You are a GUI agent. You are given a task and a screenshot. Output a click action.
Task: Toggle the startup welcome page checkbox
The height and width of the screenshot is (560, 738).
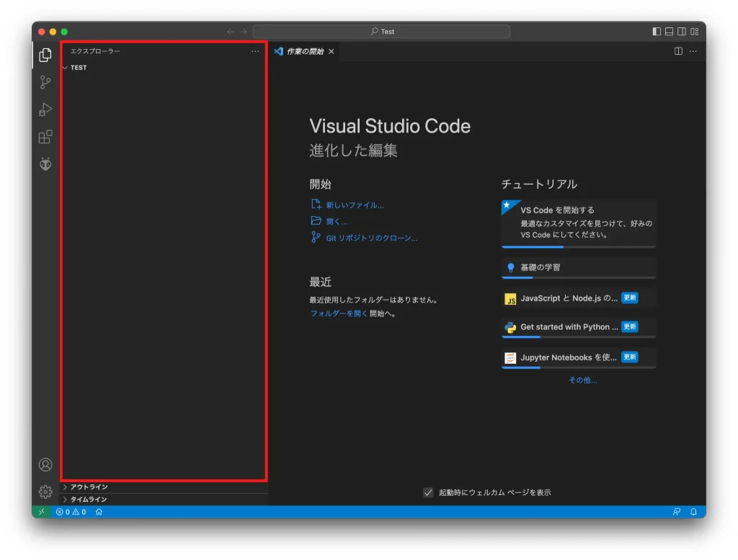tap(428, 492)
